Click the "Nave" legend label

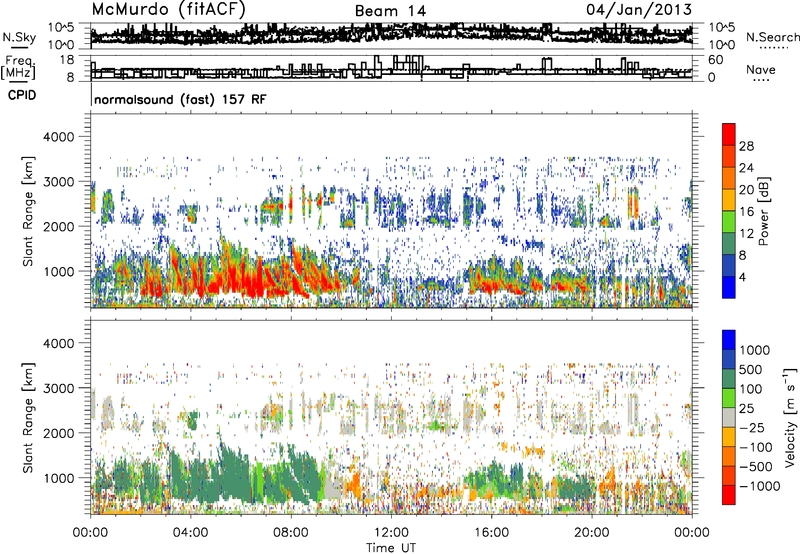coord(761,70)
